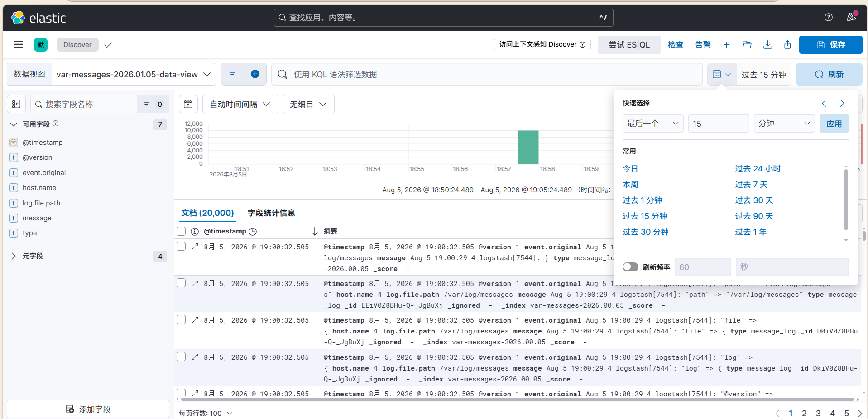Go to next time window arrow
Image resolution: width=868 pixels, height=419 pixels.
coord(842,103)
